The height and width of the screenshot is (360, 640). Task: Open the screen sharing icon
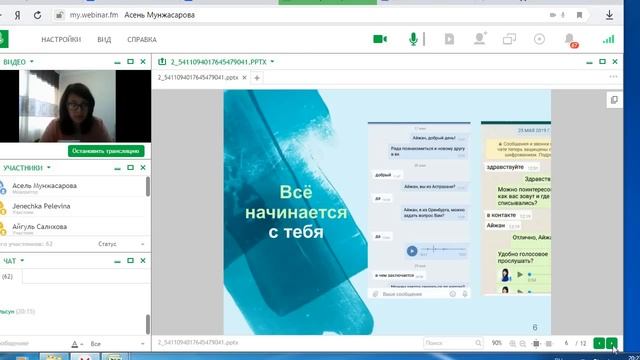pyautogui.click(x=509, y=39)
